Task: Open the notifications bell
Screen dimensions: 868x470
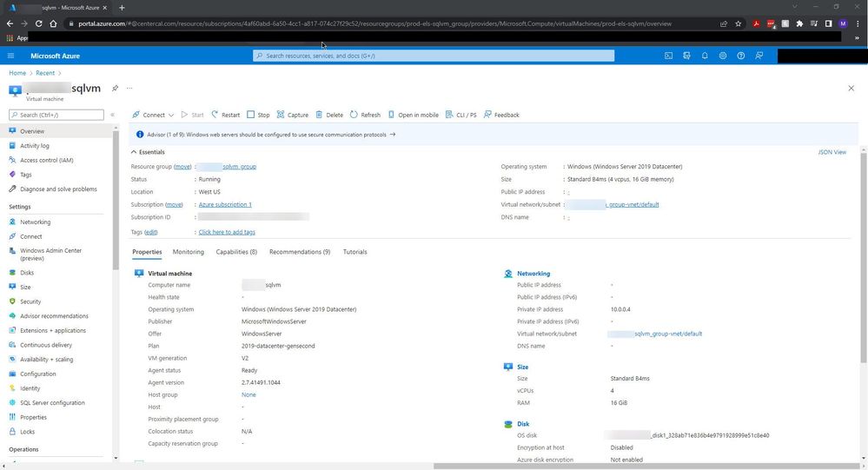Action: [x=705, y=56]
